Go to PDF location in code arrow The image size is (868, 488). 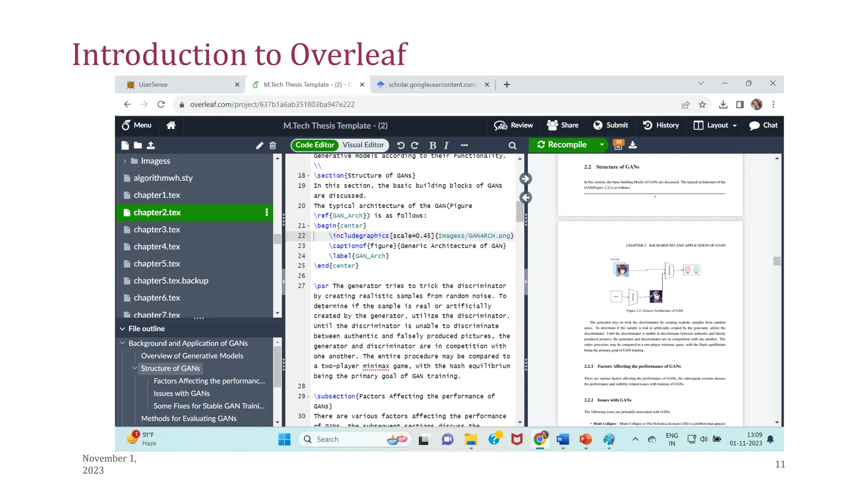point(526,197)
